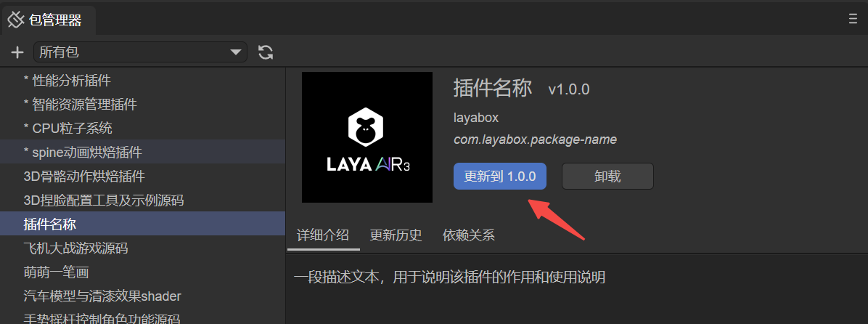868x324 pixels.
Task: Click the refresh package list icon
Action: (266, 52)
